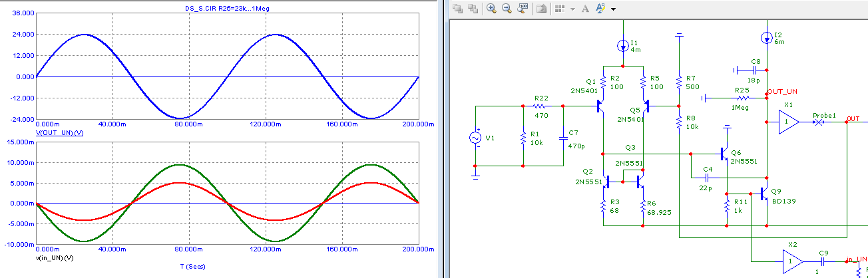Image resolution: width=868 pixels, height=278 pixels.
Task: Click the R7 500 resistor
Action: pos(678,82)
